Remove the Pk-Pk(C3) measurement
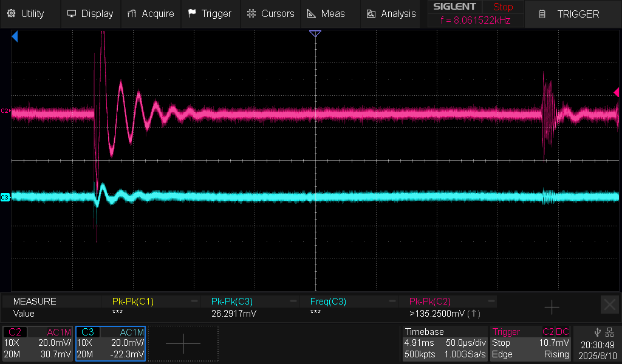 click(x=293, y=301)
